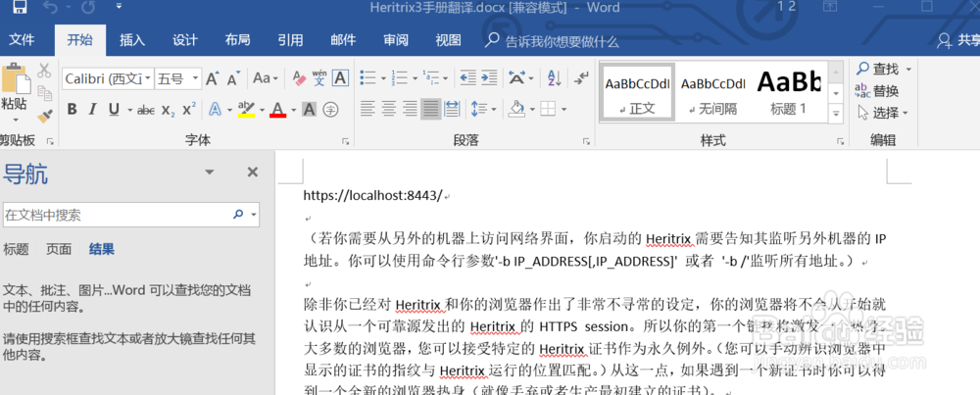Image resolution: width=980 pixels, height=395 pixels.
Task: Click 替换 (Replace) button
Action: [877, 90]
